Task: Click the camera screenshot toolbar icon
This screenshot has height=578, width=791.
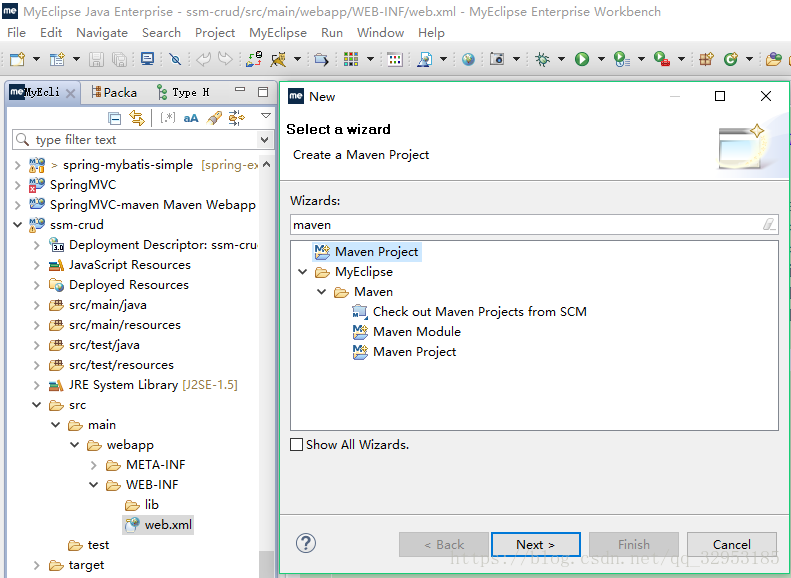Action: [497, 59]
